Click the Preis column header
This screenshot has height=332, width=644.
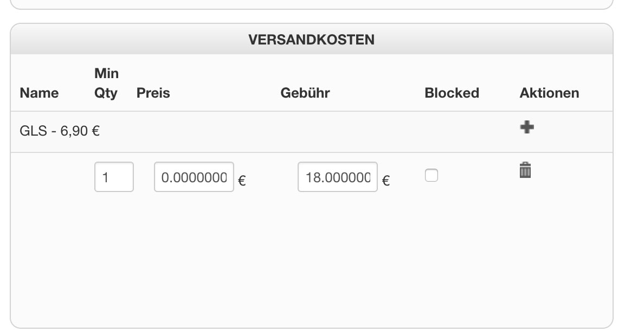point(153,93)
